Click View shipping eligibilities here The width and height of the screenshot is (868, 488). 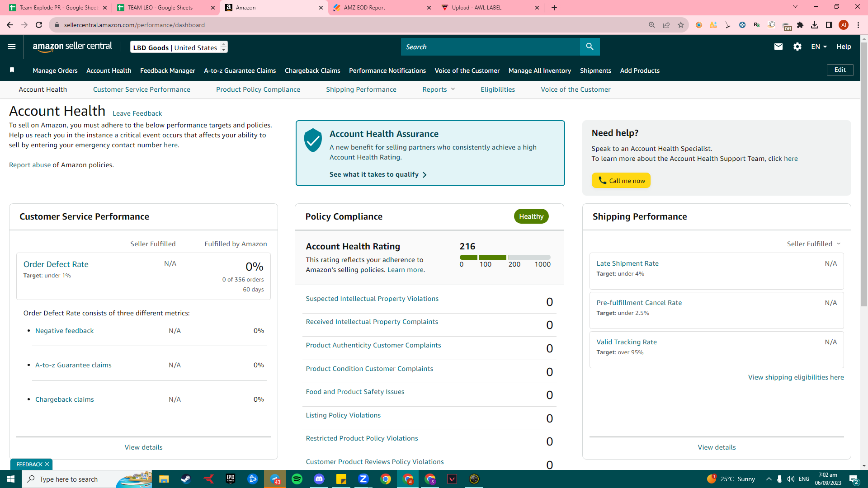(x=796, y=377)
